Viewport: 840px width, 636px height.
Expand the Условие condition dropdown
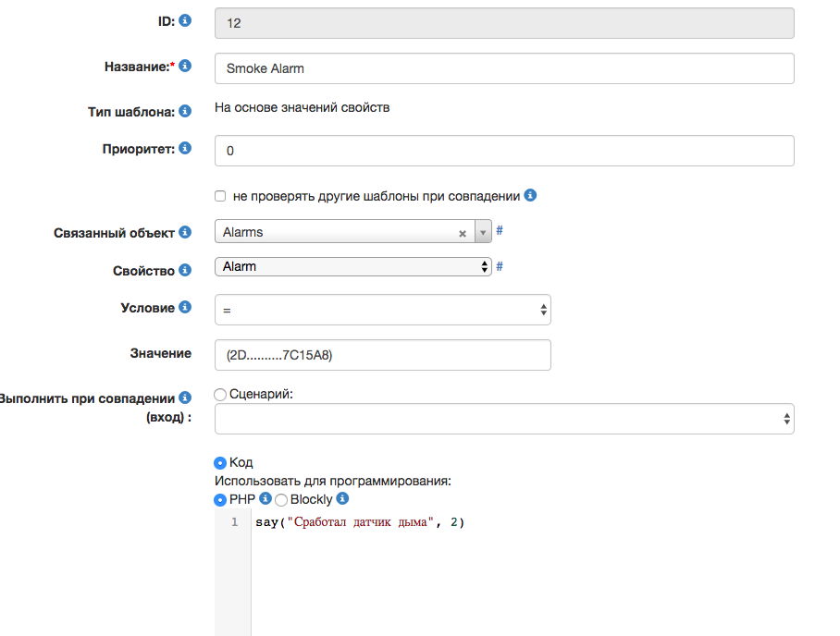click(x=382, y=311)
